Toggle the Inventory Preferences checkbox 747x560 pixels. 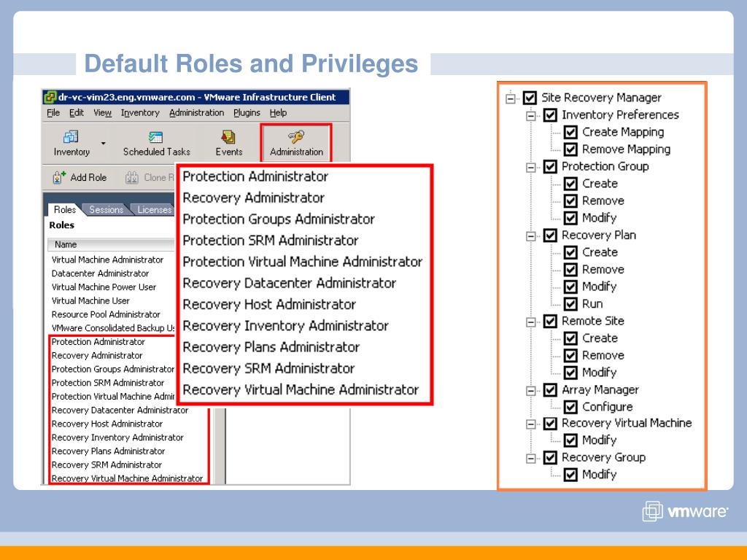[x=550, y=115]
